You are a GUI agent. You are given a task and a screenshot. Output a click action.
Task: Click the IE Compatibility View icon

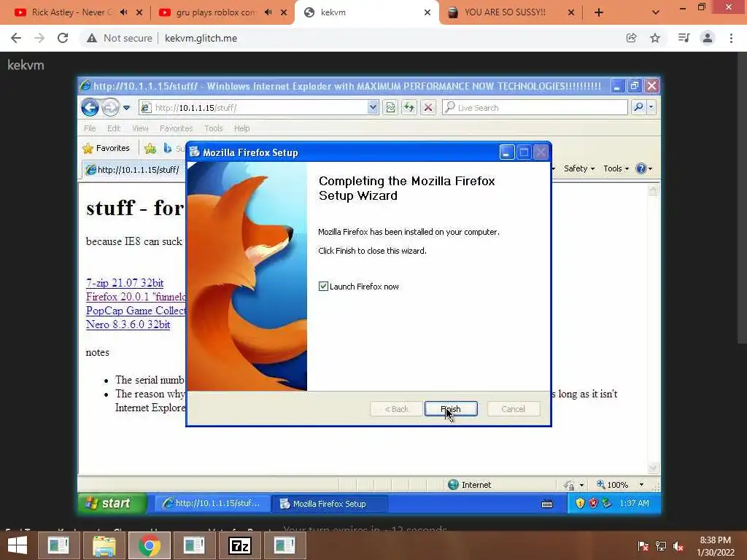click(390, 108)
